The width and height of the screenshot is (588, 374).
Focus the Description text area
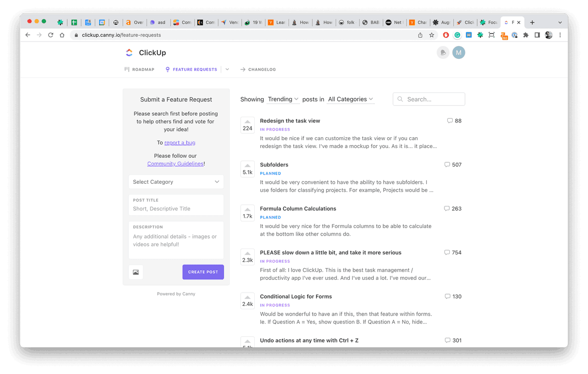(176, 240)
